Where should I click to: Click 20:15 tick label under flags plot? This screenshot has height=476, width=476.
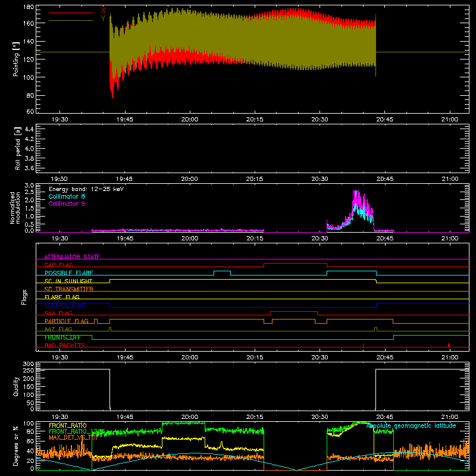[x=255, y=358]
